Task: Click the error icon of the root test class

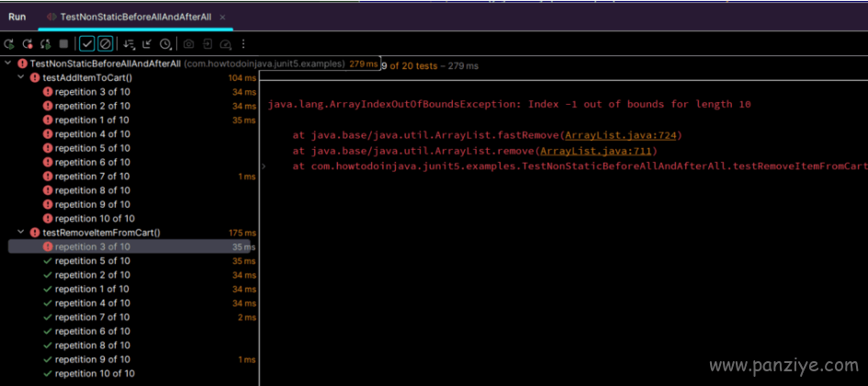Action: coord(23,63)
